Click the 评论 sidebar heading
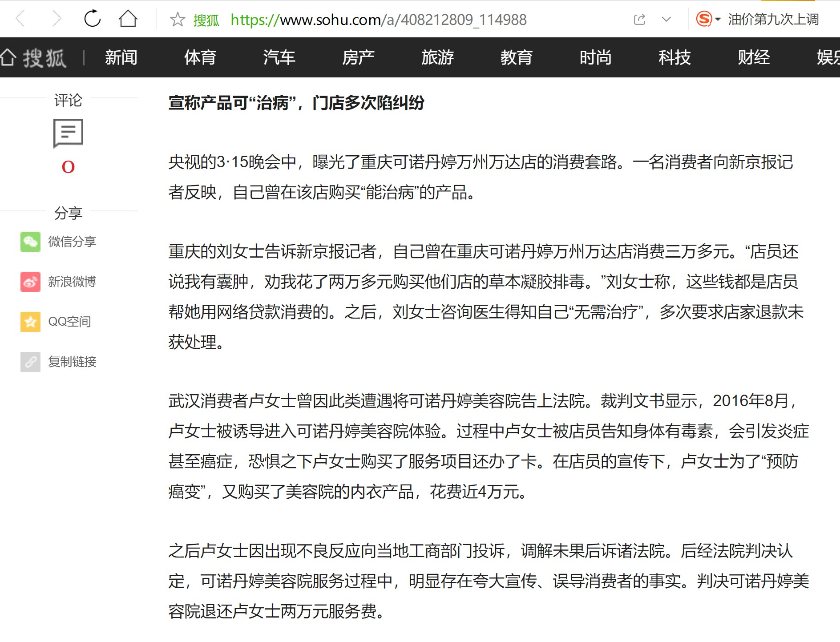The height and width of the screenshot is (642, 840). 68,100
